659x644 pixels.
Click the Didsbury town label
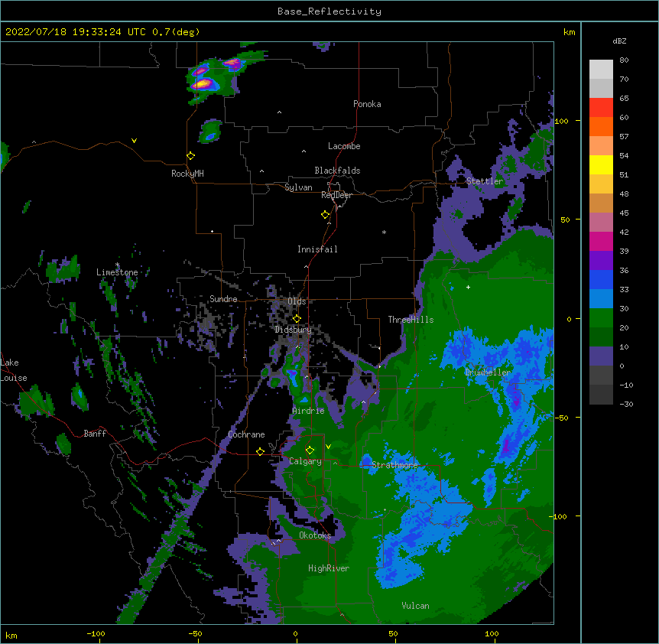293,330
